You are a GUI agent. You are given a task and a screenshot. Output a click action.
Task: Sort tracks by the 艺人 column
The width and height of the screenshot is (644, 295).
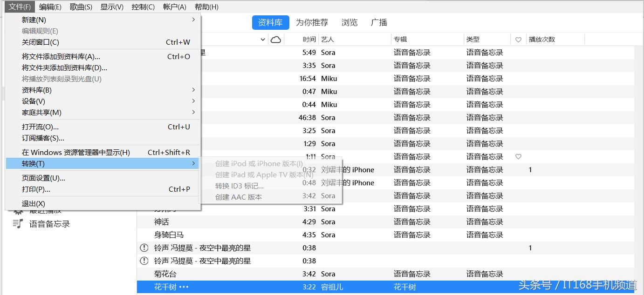click(x=327, y=39)
